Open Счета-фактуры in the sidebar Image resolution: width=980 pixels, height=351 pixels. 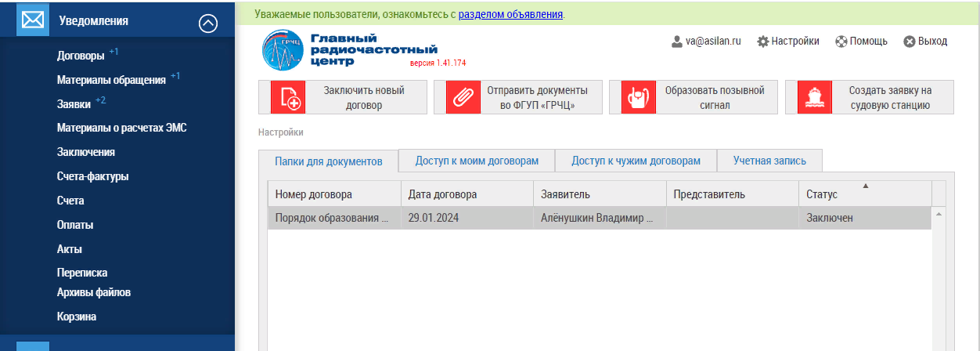92,176
